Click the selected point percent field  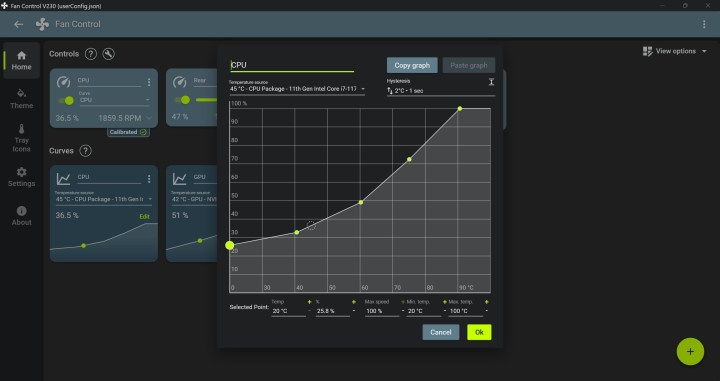tap(333, 311)
